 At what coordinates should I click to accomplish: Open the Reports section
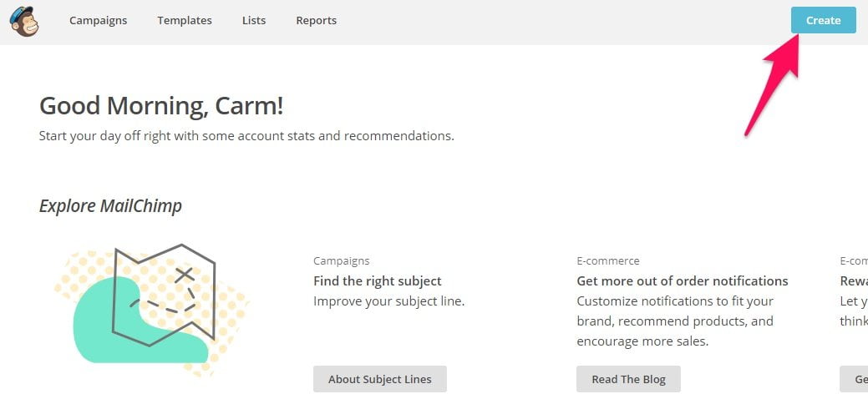point(316,21)
